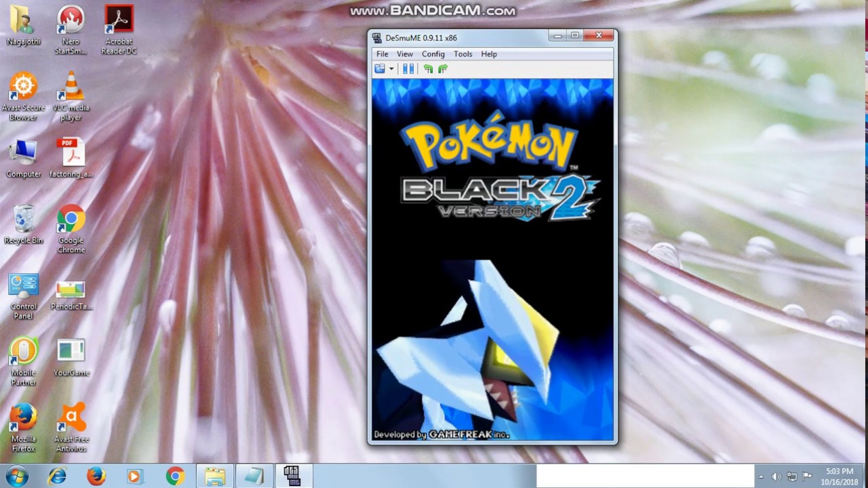This screenshot has height=488, width=868.
Task: Rotate the display counter-clockwise
Action: click(x=428, y=68)
